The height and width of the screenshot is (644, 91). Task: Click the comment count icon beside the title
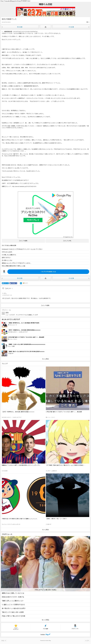[87, 22]
